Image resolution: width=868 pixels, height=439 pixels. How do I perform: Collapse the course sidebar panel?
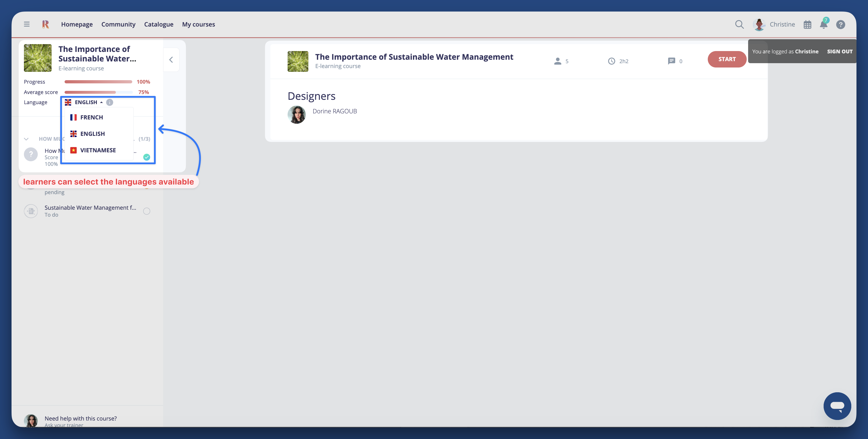(171, 60)
